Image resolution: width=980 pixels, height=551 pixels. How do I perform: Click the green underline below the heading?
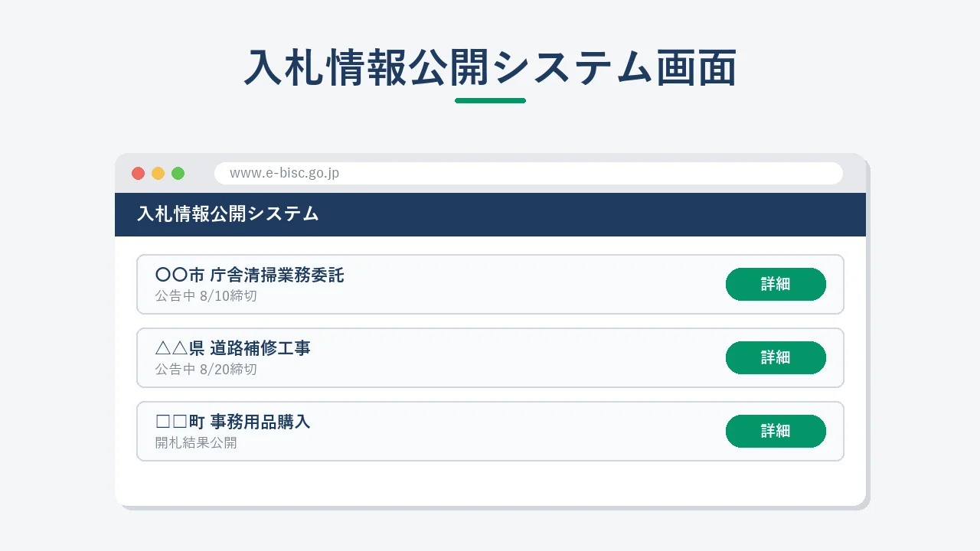click(x=490, y=100)
